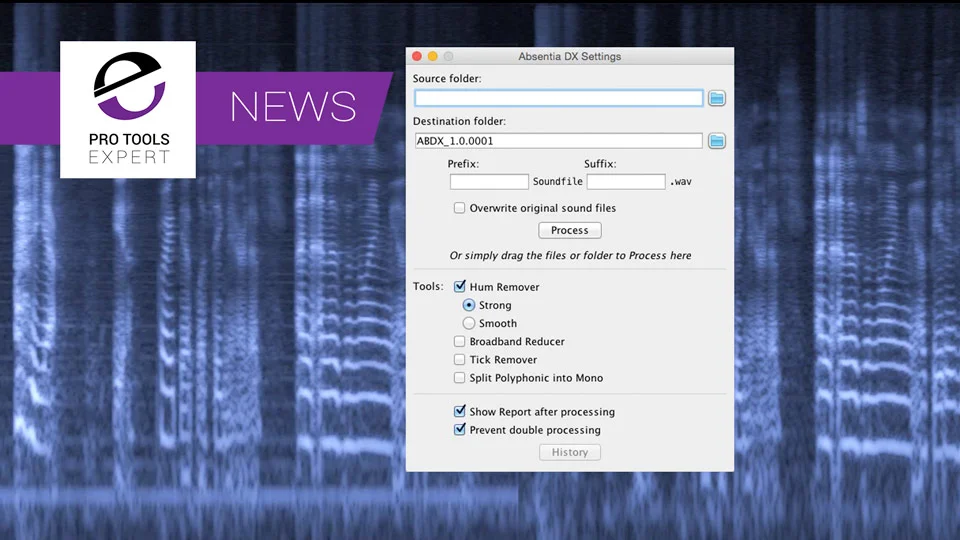960x540 pixels.
Task: Disable Prevent double processing
Action: pyautogui.click(x=459, y=430)
